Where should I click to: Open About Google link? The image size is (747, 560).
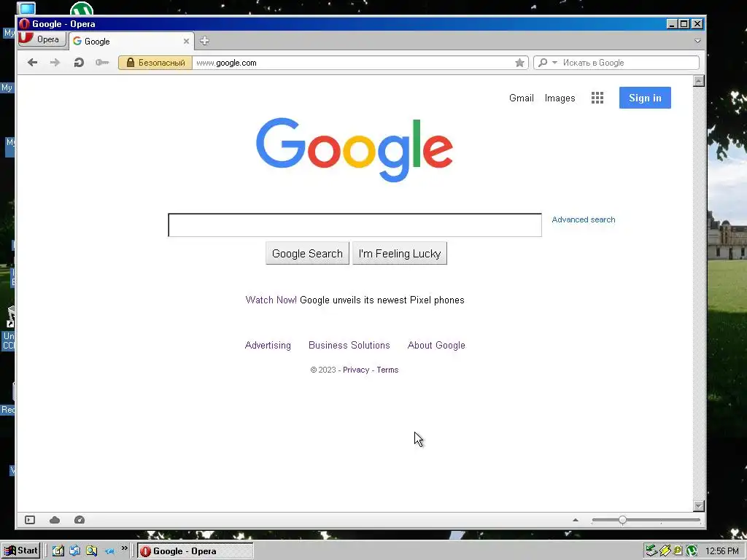pos(436,345)
